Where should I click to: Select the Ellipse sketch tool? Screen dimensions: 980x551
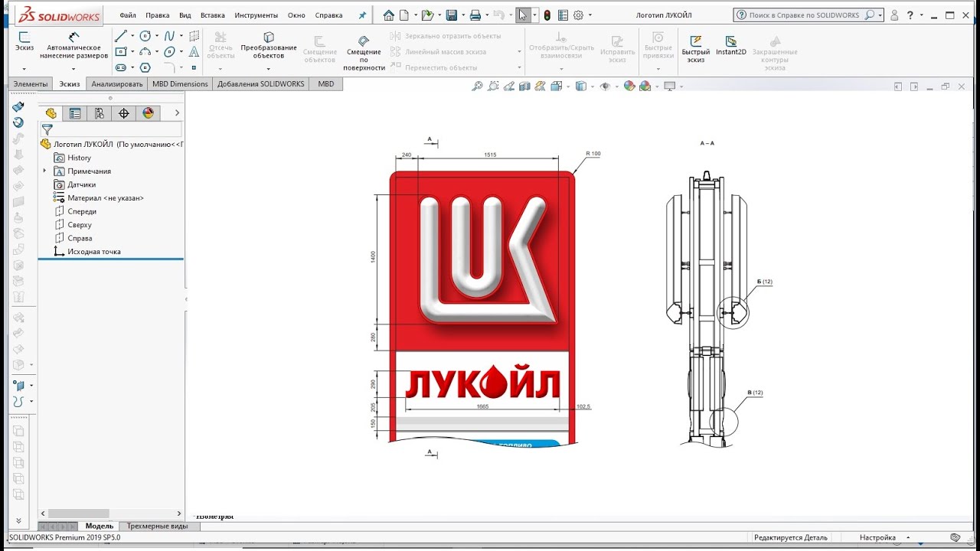point(169,52)
